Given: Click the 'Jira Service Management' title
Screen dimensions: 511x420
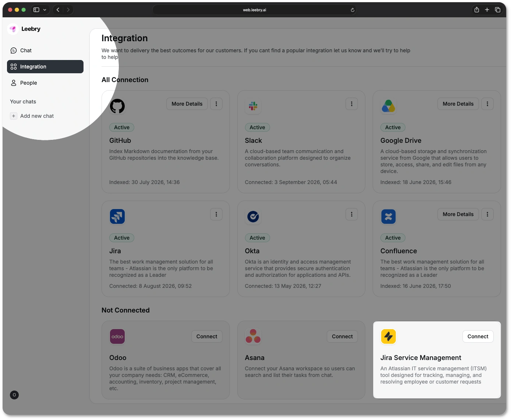Looking at the screenshot, I should coord(421,358).
